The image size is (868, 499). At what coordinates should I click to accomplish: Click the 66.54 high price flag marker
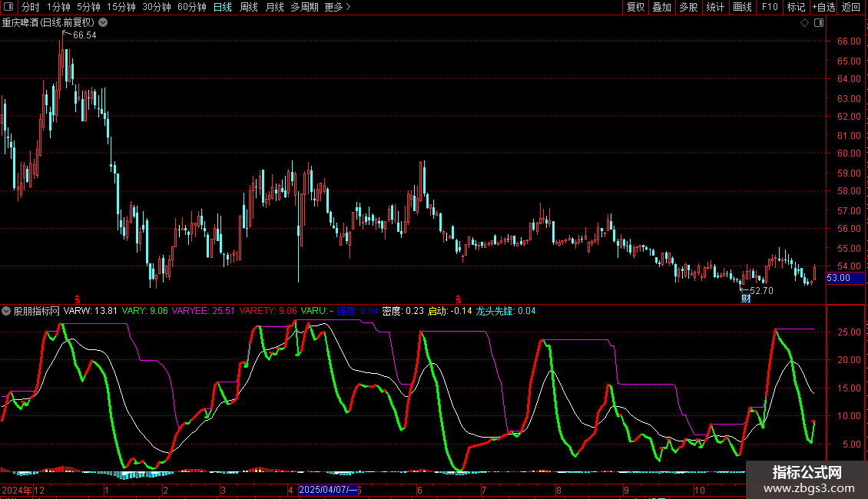pos(84,35)
